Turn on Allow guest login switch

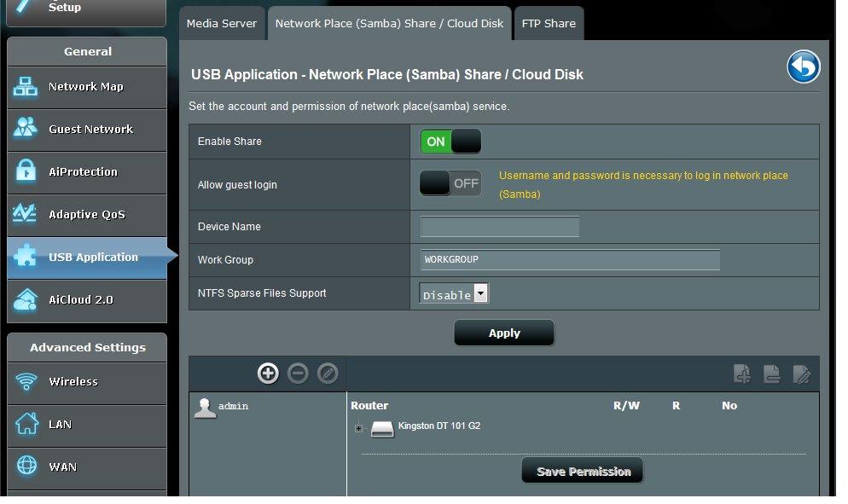pyautogui.click(x=450, y=184)
